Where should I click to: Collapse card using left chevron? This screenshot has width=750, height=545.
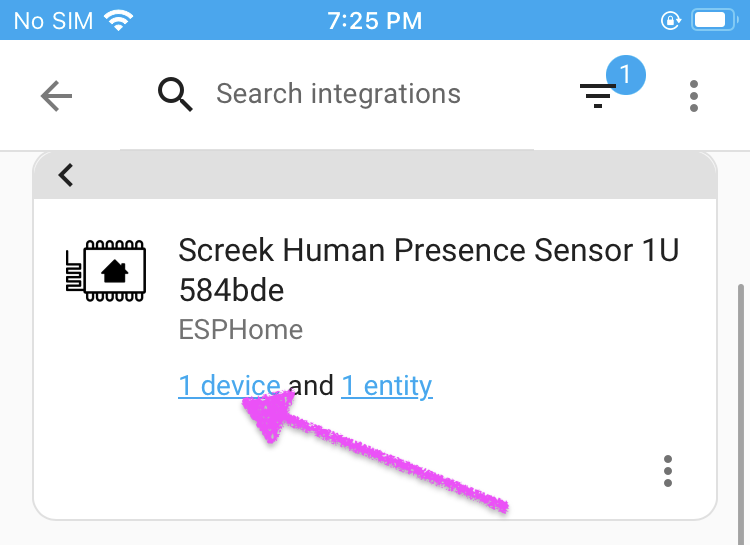[x=66, y=175]
